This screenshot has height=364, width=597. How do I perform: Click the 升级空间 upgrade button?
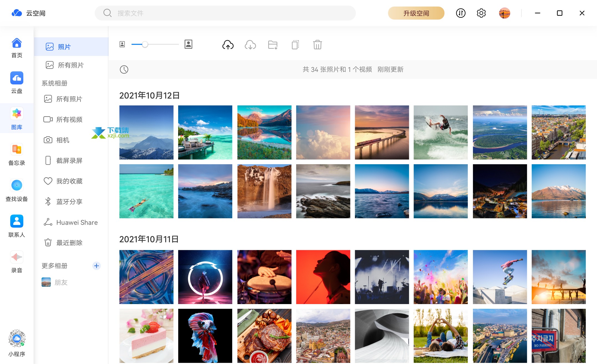click(416, 13)
